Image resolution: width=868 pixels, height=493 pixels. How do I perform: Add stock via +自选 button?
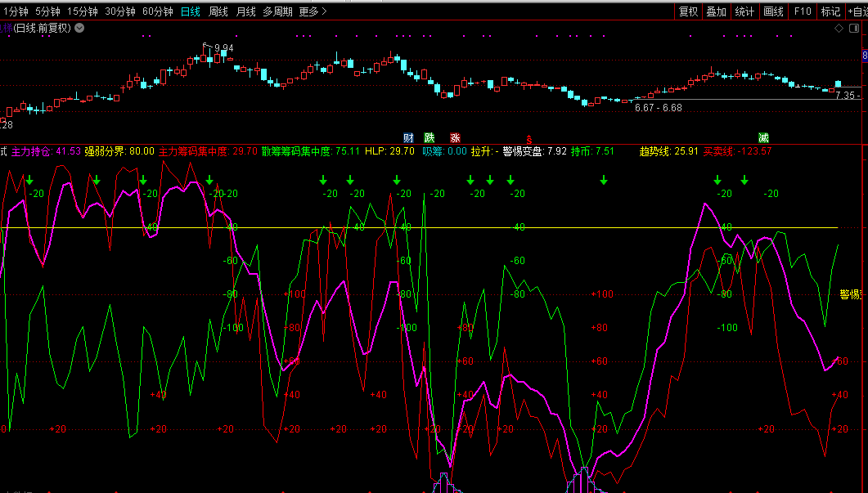click(x=856, y=11)
